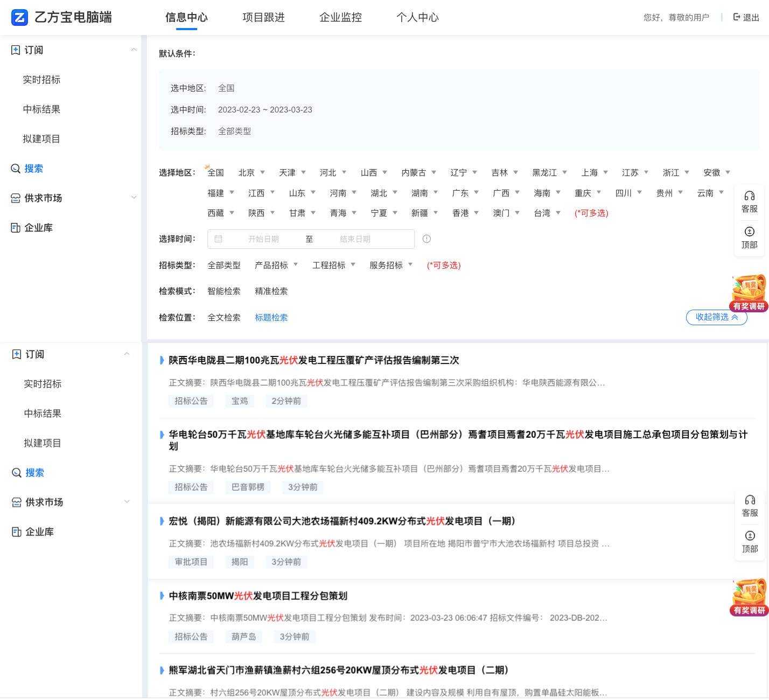Click the blue arrow bullet before 陕西华电陇县 result
The image size is (769, 700).
(x=162, y=360)
